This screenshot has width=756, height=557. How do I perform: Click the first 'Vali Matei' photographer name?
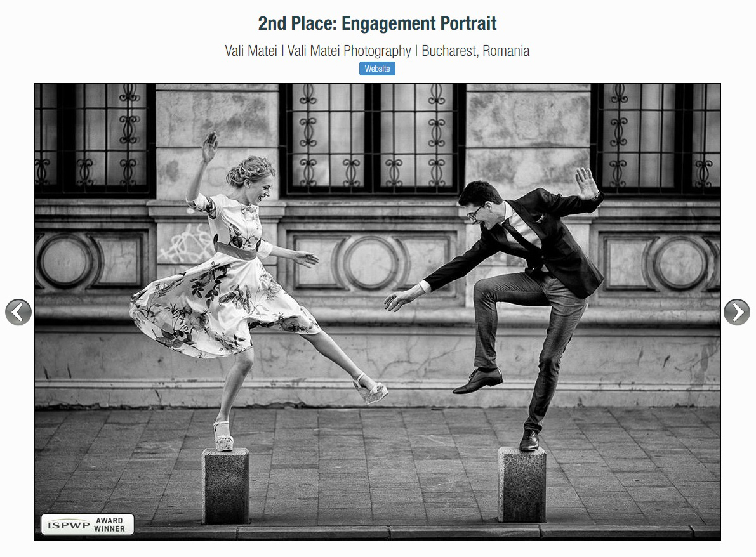click(x=251, y=51)
